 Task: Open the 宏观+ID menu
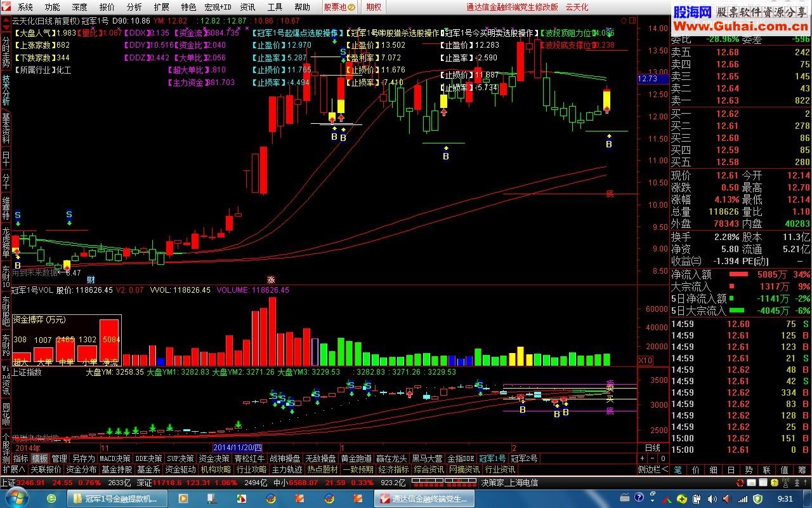click(218, 7)
